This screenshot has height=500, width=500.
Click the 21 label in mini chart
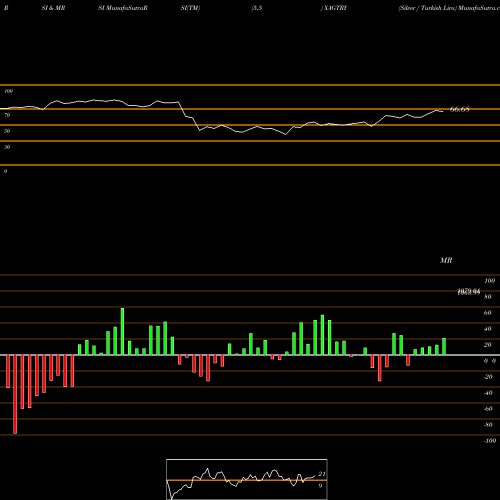pyautogui.click(x=322, y=474)
